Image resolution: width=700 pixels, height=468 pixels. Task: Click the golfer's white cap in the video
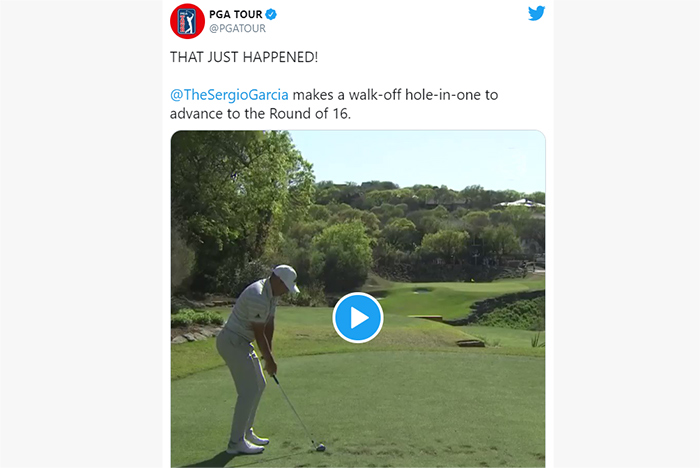tap(286, 277)
